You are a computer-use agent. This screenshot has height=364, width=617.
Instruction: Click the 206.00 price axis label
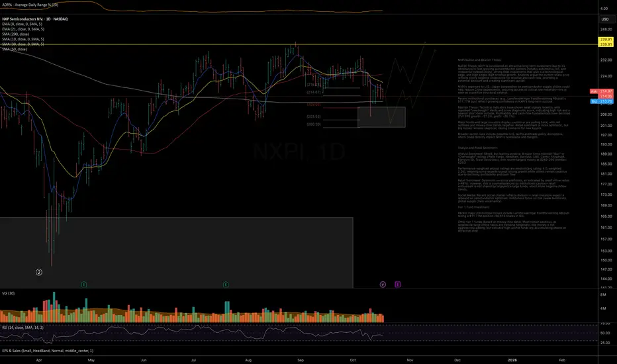tap(606, 114)
